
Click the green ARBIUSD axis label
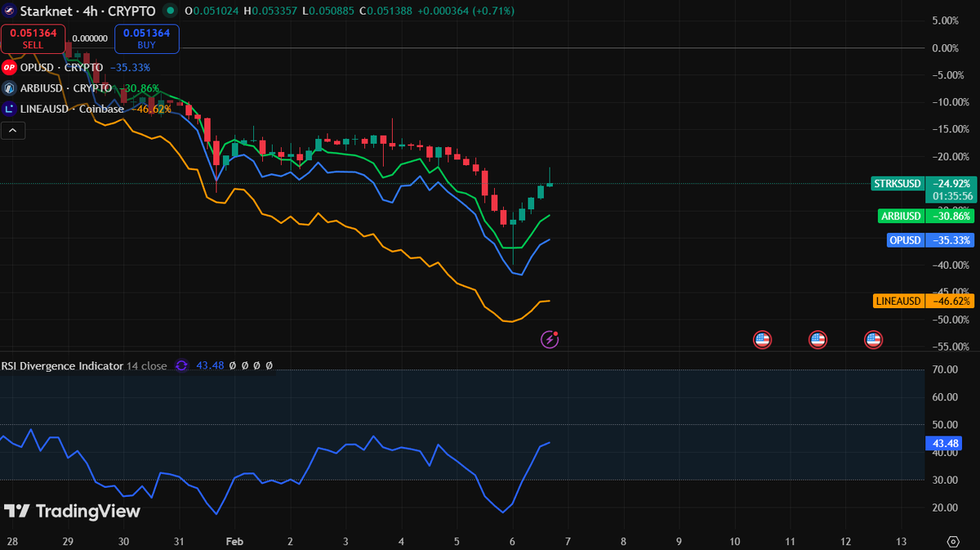pos(901,217)
